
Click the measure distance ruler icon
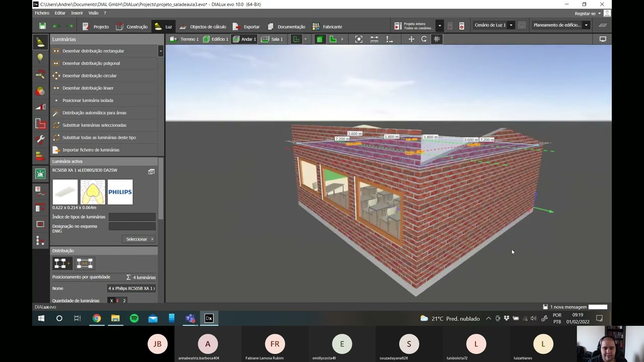click(x=374, y=39)
